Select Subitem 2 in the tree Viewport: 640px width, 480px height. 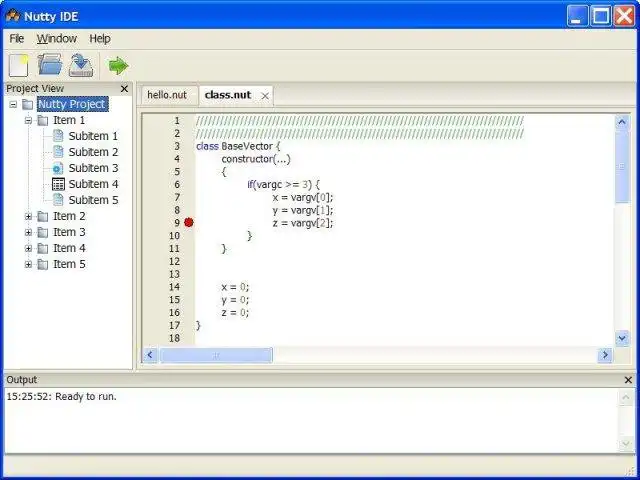tap(93, 152)
